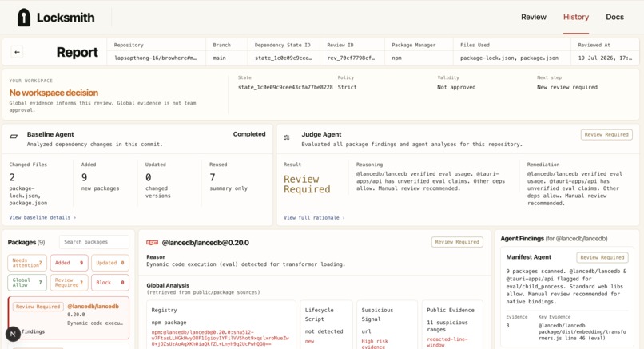
Task: Click the Reviewed At date 19 Jul 2026
Action: click(605, 58)
